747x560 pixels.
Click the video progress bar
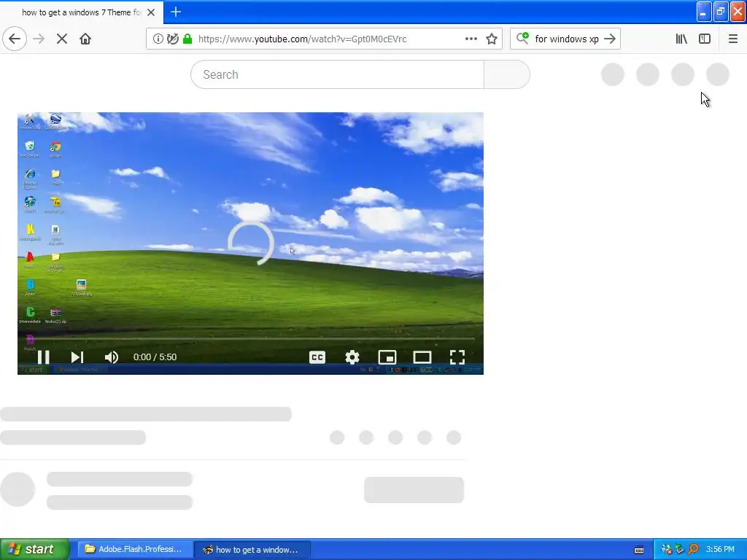click(251, 338)
